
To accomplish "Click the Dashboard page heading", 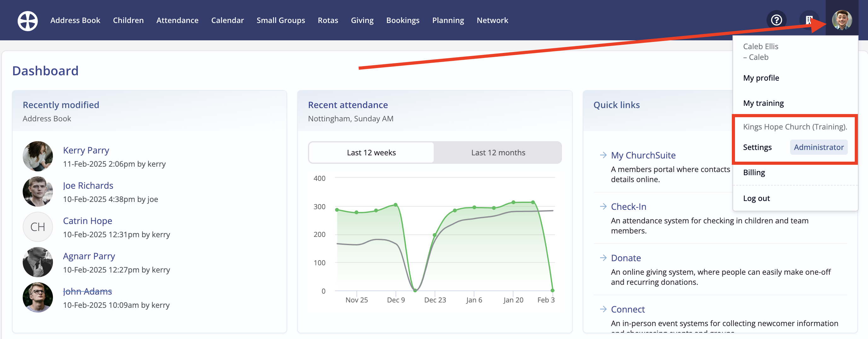I will click(45, 71).
